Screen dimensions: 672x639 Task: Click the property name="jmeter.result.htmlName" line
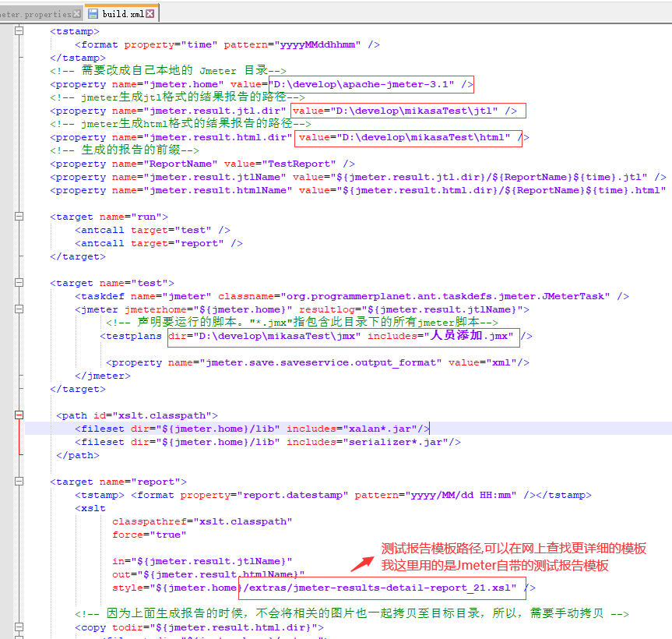pyautogui.click(x=358, y=190)
